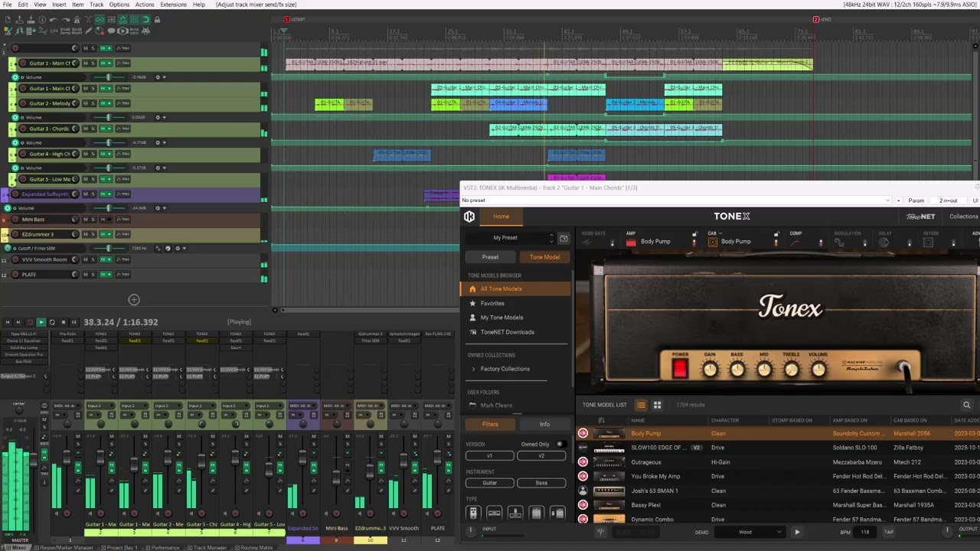Select the Delay block icon
This screenshot has width=980, height=551.
pyautogui.click(x=884, y=243)
